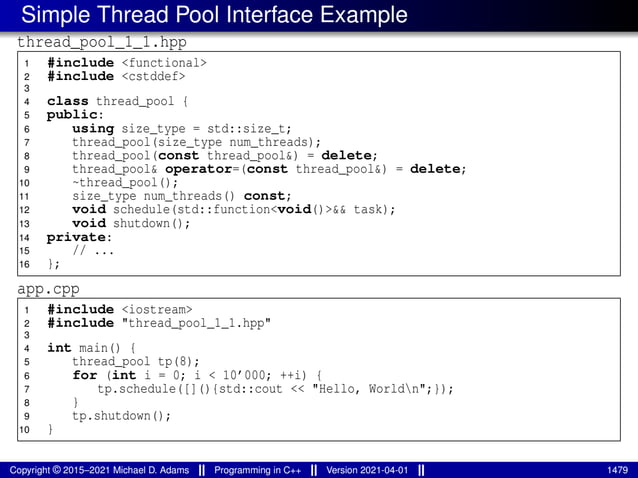
Task: Click the 'operator=' deleted assignment line
Action: (269, 169)
